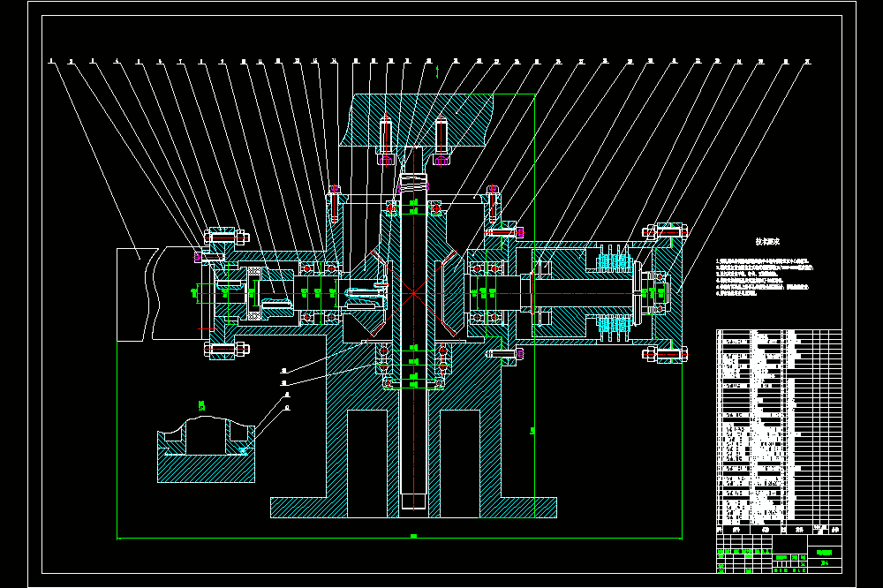Select part callout number 4
The width and height of the screenshot is (883, 588).
117,62
